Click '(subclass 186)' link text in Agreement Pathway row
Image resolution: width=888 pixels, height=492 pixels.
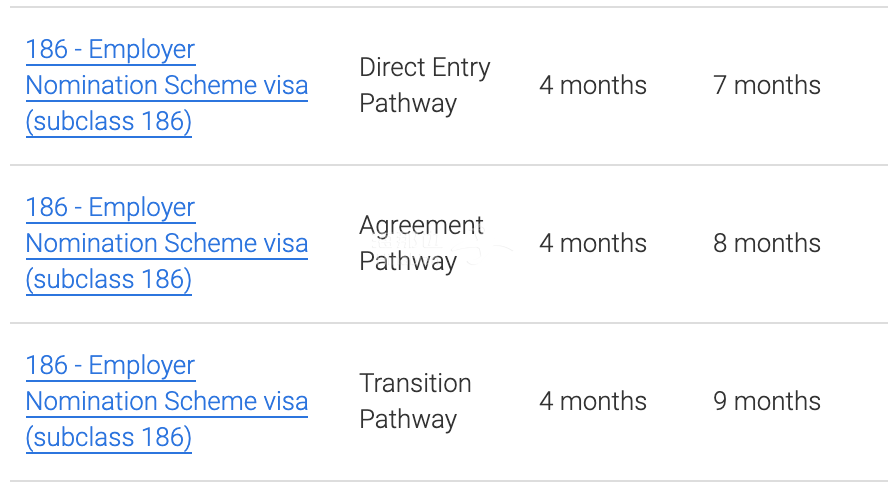[x=108, y=279]
